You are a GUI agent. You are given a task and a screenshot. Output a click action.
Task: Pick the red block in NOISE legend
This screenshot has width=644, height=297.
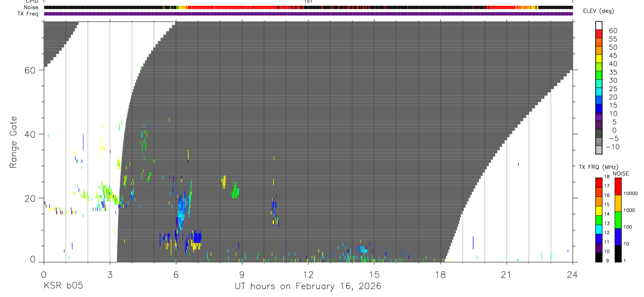[x=618, y=186]
